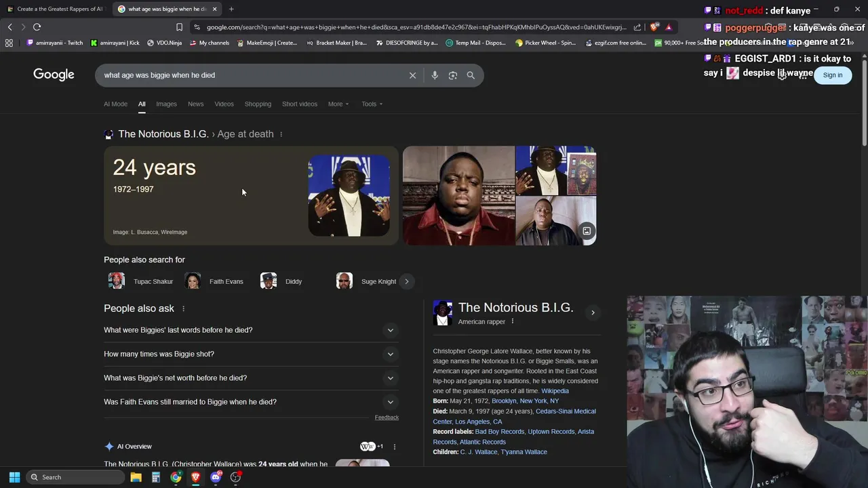Bookmark this page via the bookmark icon
Image resolution: width=868 pixels, height=488 pixels.
[x=179, y=27]
